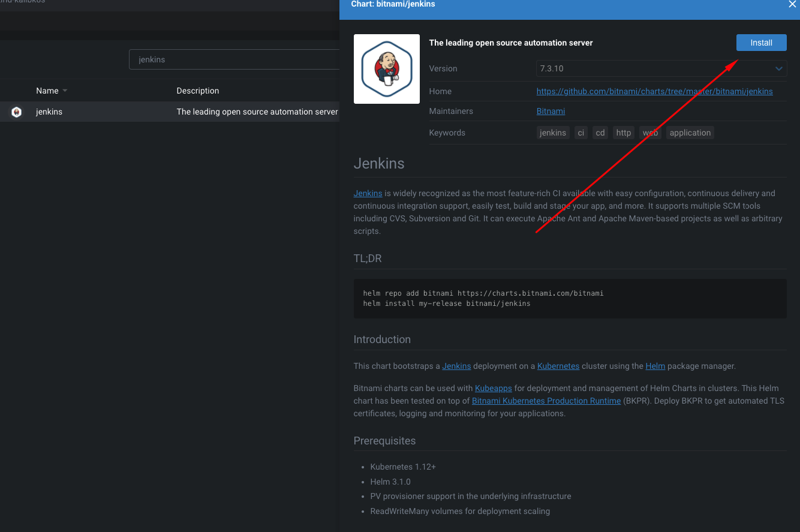Select the jenkins chart row name
800x532 pixels.
pos(49,112)
